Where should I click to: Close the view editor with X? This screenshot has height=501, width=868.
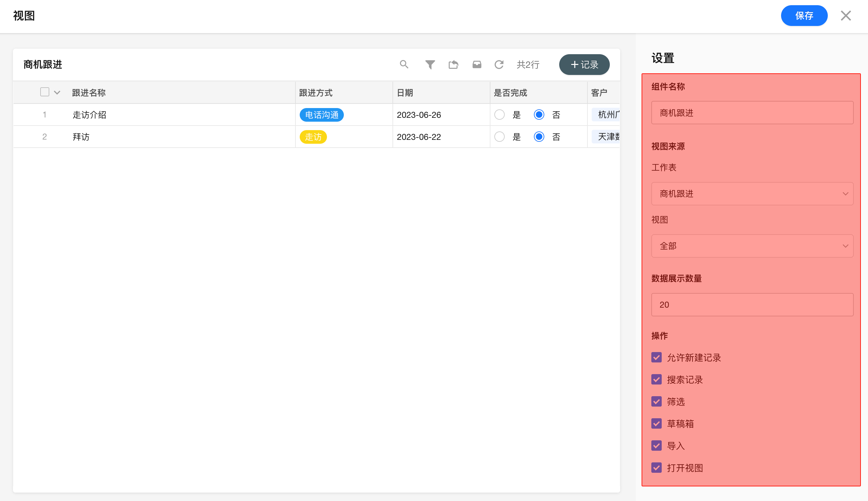[x=846, y=16]
